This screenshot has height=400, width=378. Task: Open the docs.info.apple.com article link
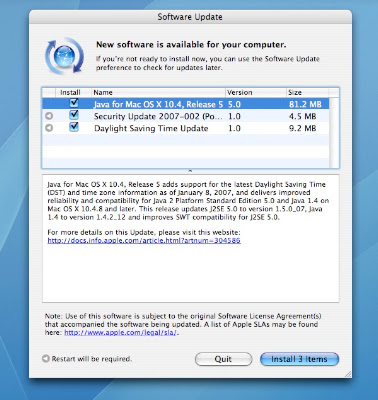click(144, 240)
